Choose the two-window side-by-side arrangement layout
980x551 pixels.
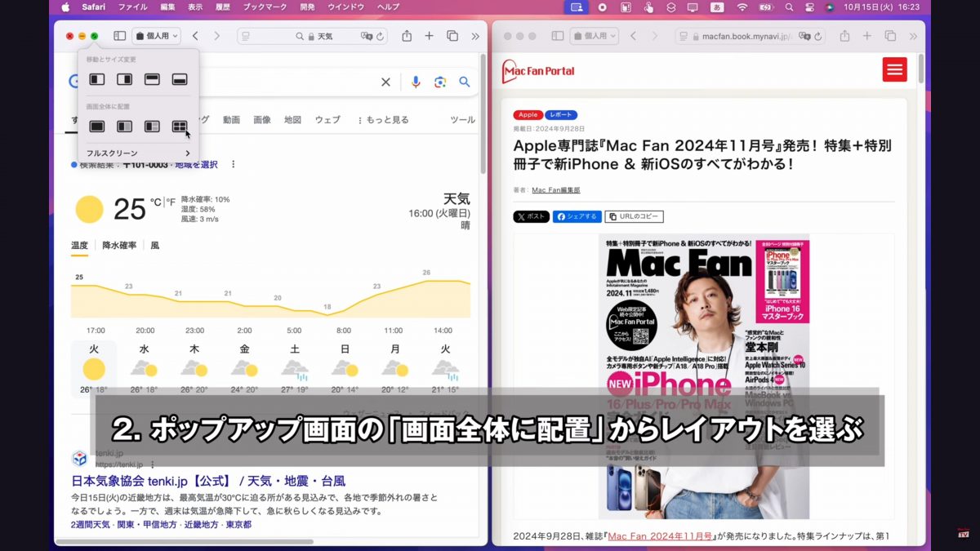(x=125, y=127)
